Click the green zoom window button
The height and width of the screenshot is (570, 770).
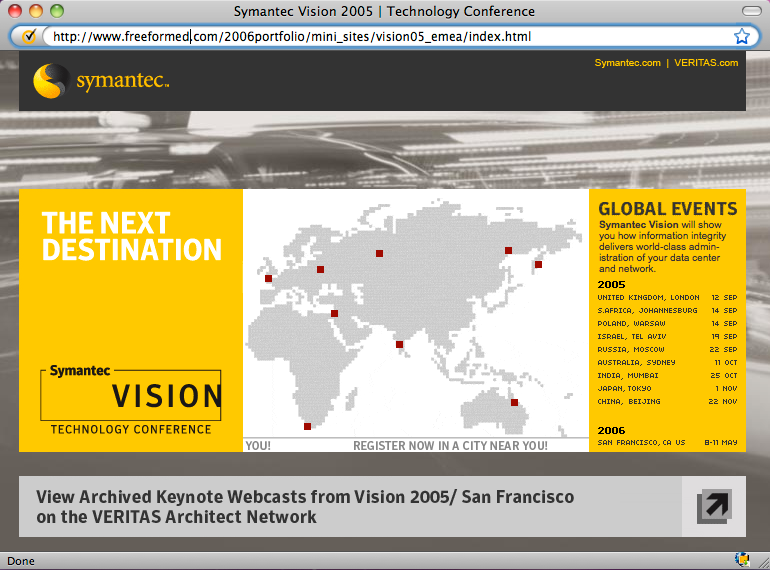[57, 11]
